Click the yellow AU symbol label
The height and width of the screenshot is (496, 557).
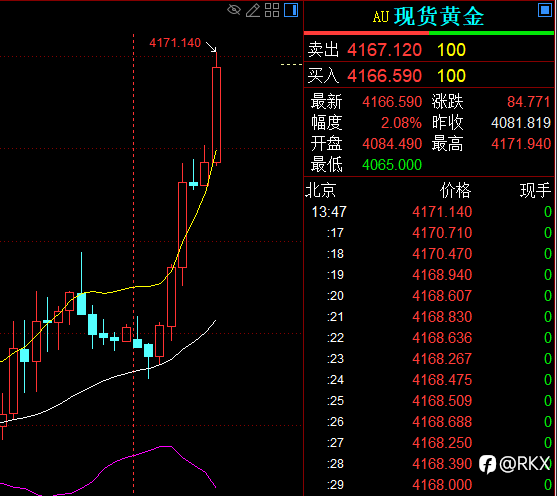pos(381,17)
